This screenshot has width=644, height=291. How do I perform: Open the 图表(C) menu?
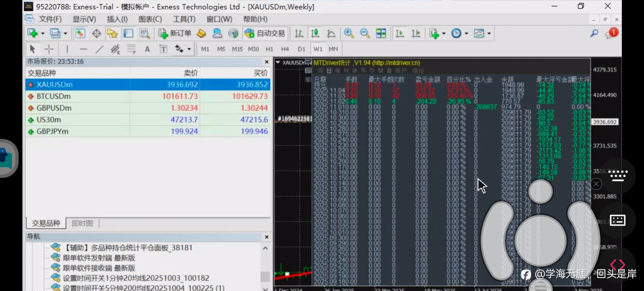pos(150,19)
